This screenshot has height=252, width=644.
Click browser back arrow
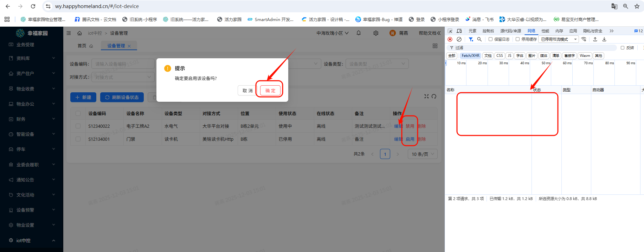point(8,6)
